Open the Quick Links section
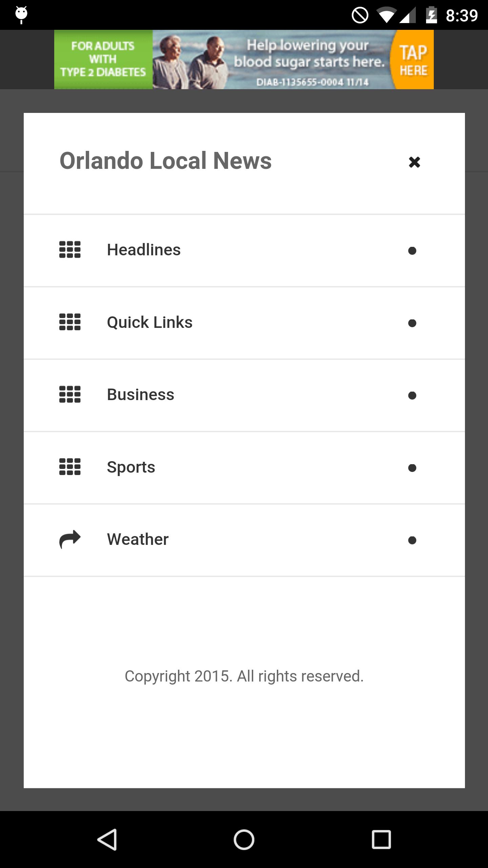 click(x=149, y=322)
